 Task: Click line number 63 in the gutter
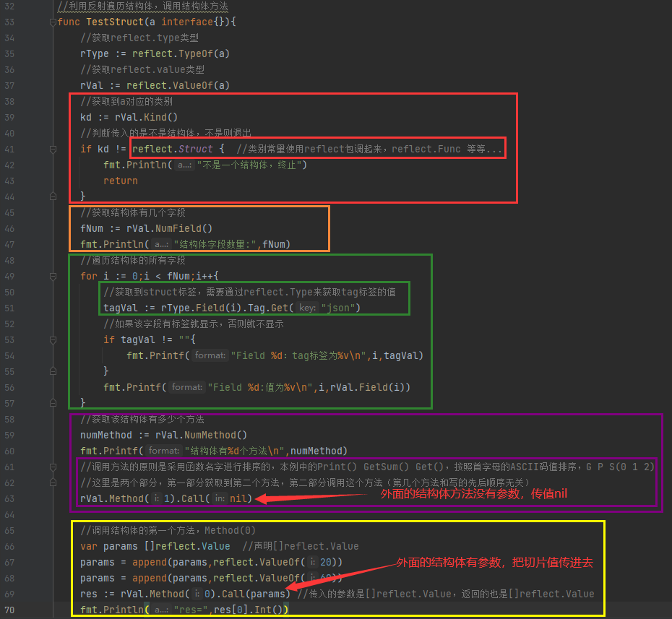[x=9, y=499]
